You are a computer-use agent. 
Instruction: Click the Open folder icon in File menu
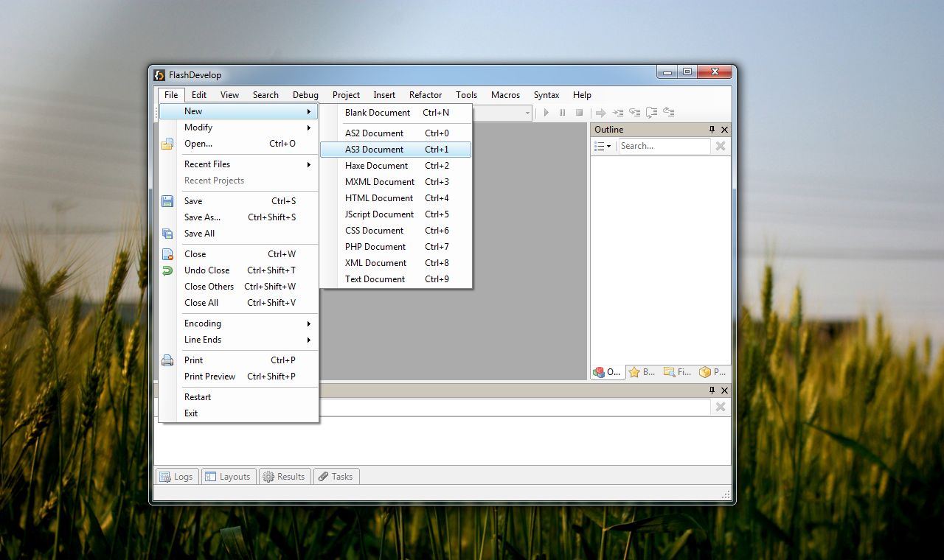click(167, 144)
